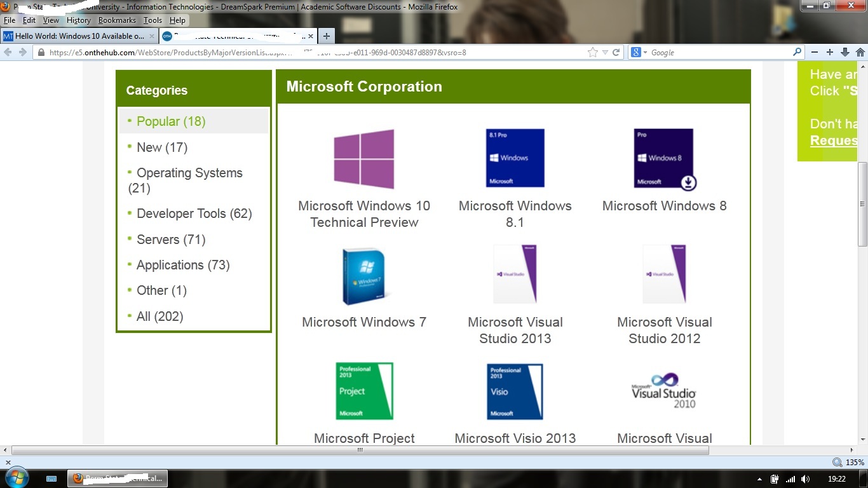868x488 pixels.
Task: Expand the URL bar history dropdown arrow
Action: click(605, 52)
